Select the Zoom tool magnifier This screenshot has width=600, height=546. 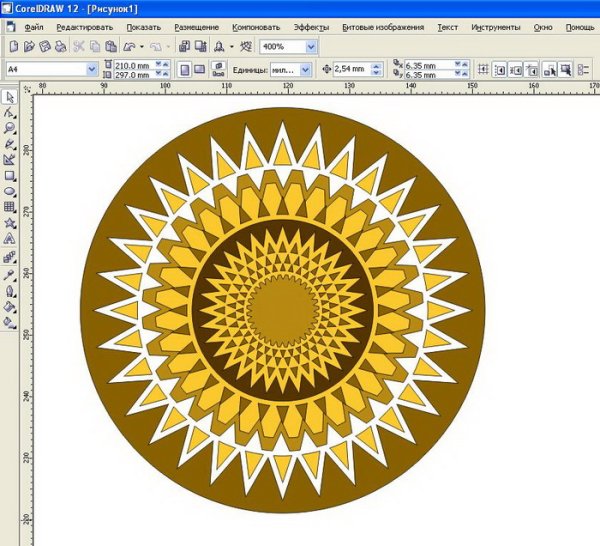click(9, 128)
